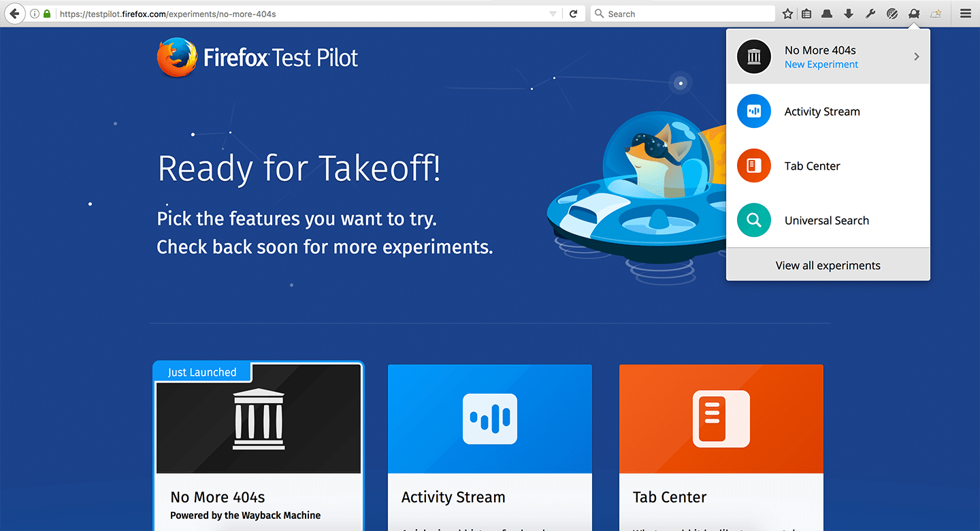The height and width of the screenshot is (531, 980).
Task: Click 'Check back soon for more experiments.'
Action: [325, 246]
